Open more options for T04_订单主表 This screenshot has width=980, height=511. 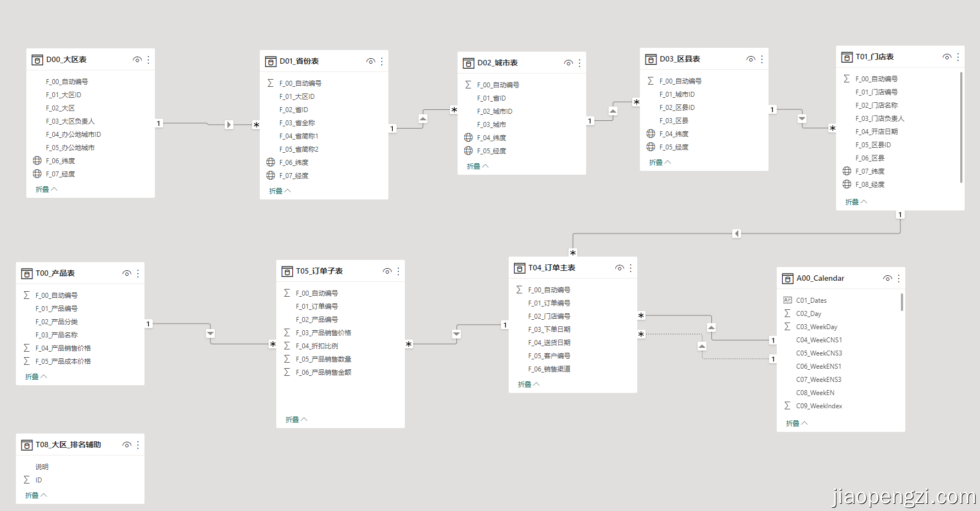pyautogui.click(x=631, y=268)
